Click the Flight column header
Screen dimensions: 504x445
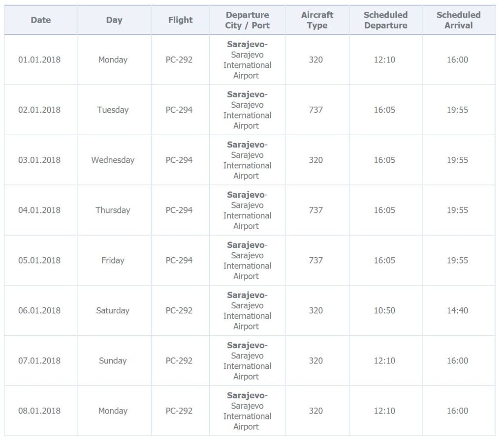(x=180, y=20)
